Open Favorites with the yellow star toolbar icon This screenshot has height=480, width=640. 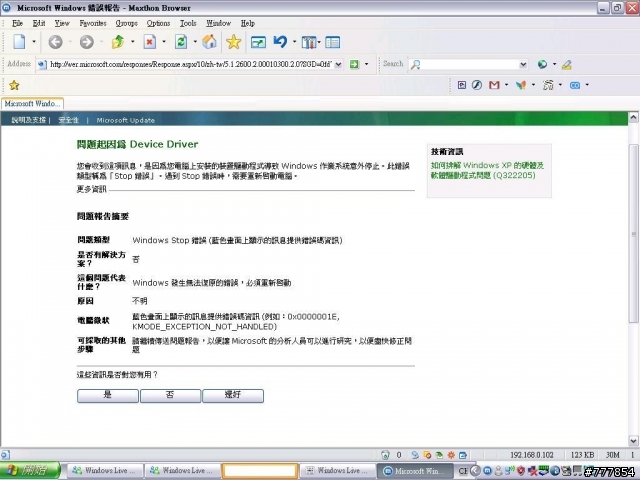(233, 42)
